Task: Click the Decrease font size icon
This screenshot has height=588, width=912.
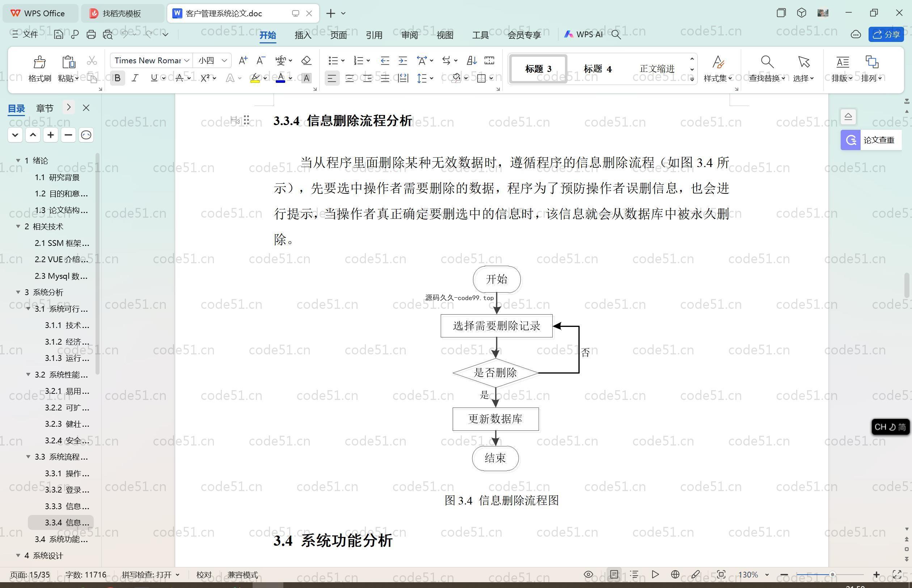Action: tap(261, 60)
